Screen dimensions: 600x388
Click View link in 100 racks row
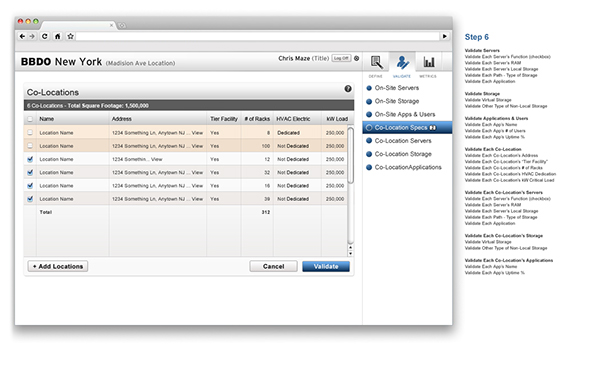coord(197,146)
